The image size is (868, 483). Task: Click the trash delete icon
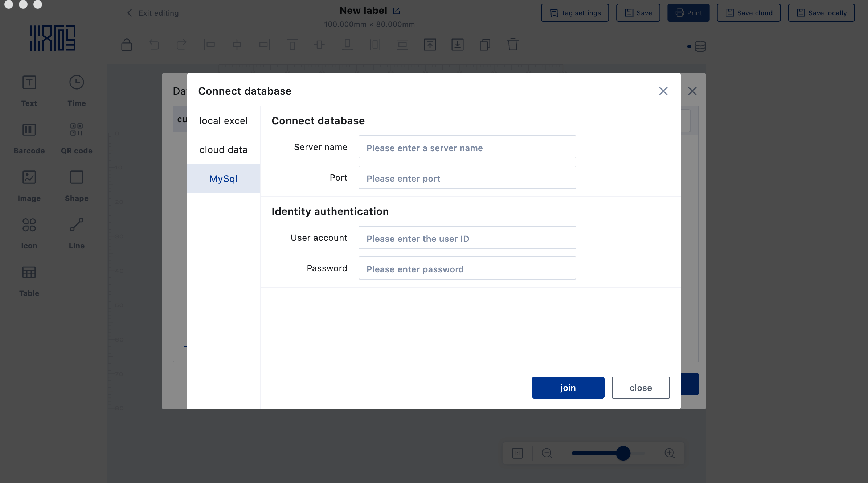512,45
